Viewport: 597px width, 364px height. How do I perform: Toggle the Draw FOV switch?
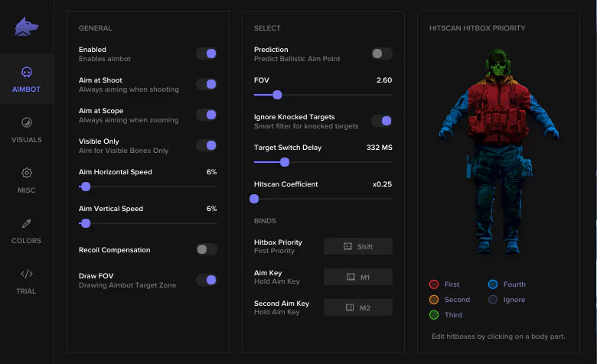[207, 280]
